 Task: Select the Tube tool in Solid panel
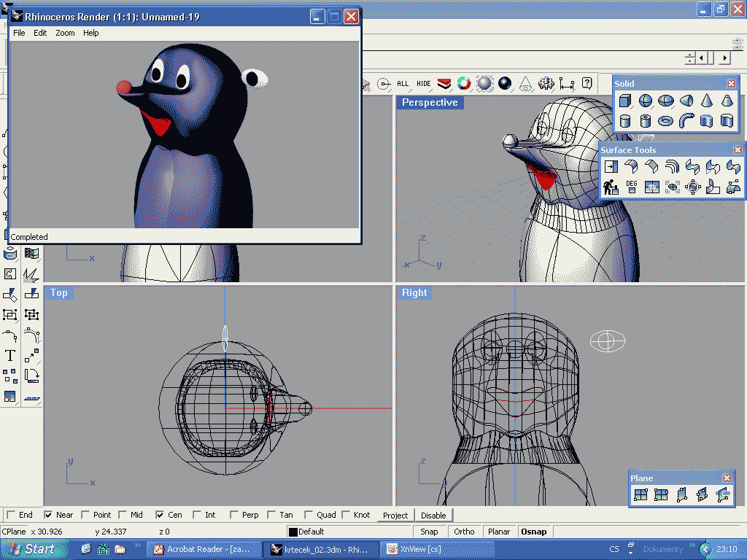646,121
